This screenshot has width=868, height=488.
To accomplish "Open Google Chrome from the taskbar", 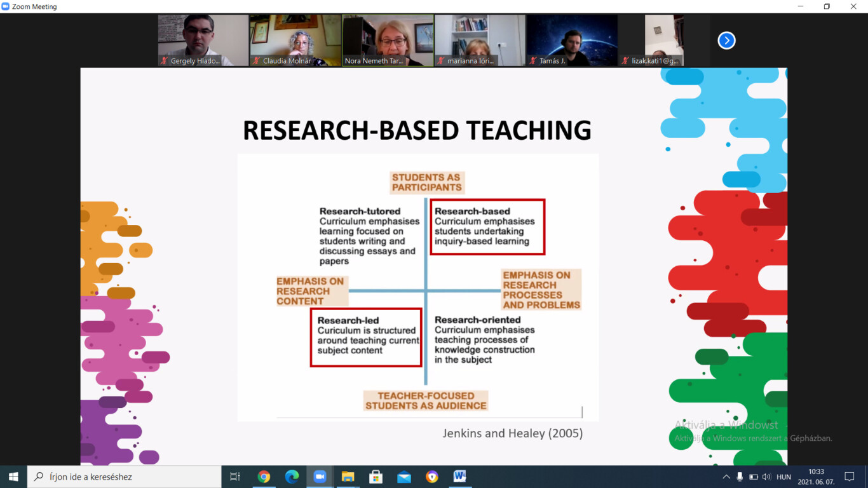I will [264, 477].
